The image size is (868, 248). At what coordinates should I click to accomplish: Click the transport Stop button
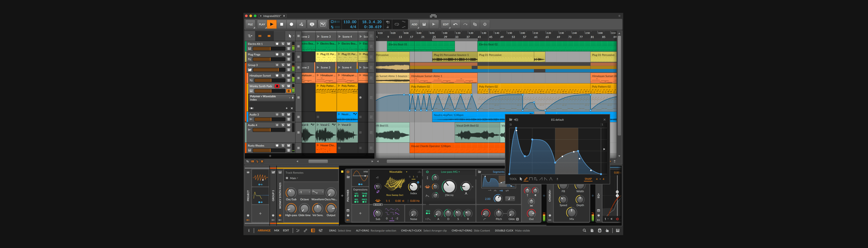click(282, 24)
